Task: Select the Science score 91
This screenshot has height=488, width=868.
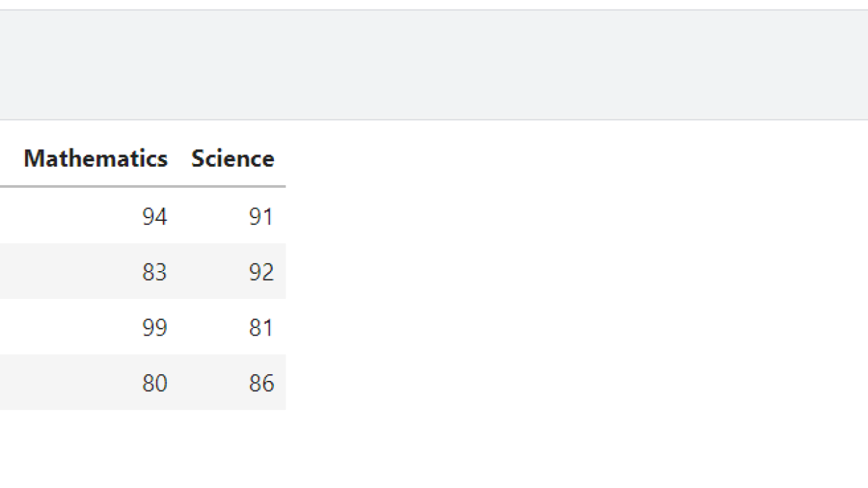Action: (261, 216)
